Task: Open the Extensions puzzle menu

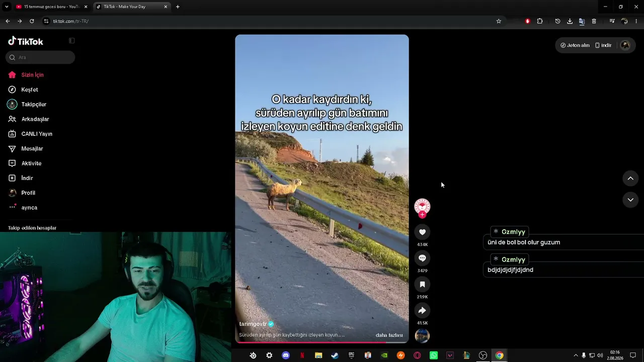Action: [540, 21]
